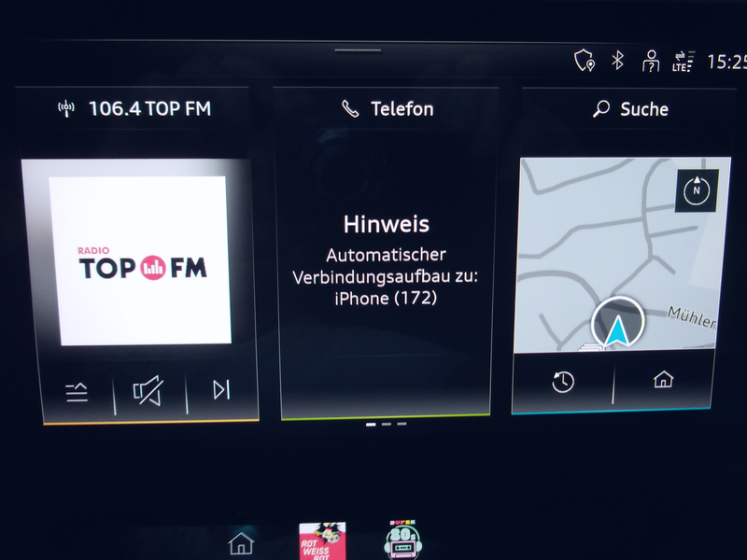This screenshot has width=747, height=560.
Task: Select the first page indicator dot
Action: 371,424
